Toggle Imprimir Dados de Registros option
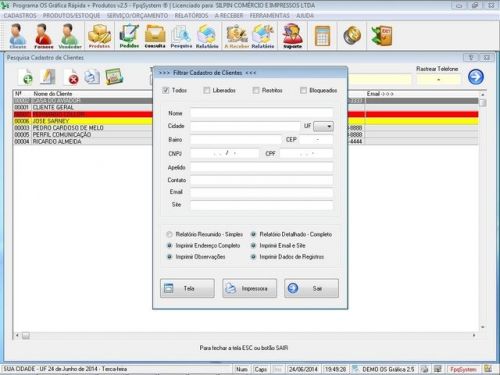The width and height of the screenshot is (500, 375). 253,257
